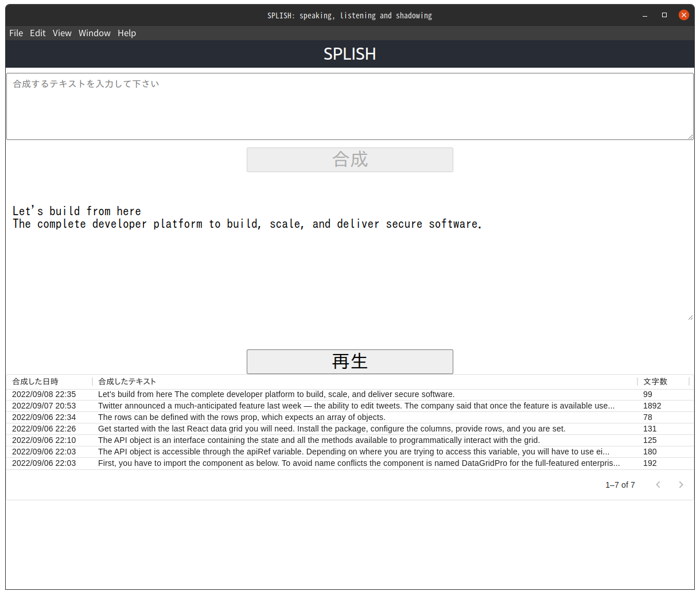Viewport: 700px width, 595px height.
Task: Close the SPLISH window
Action: 684,15
